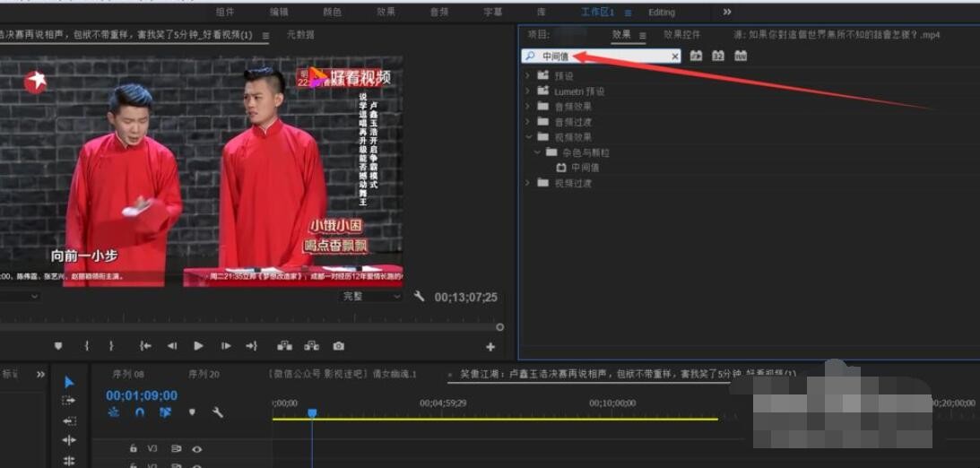This screenshot has width=980, height=468.
Task: Show more workspaces with >> overflow
Action: [727, 12]
